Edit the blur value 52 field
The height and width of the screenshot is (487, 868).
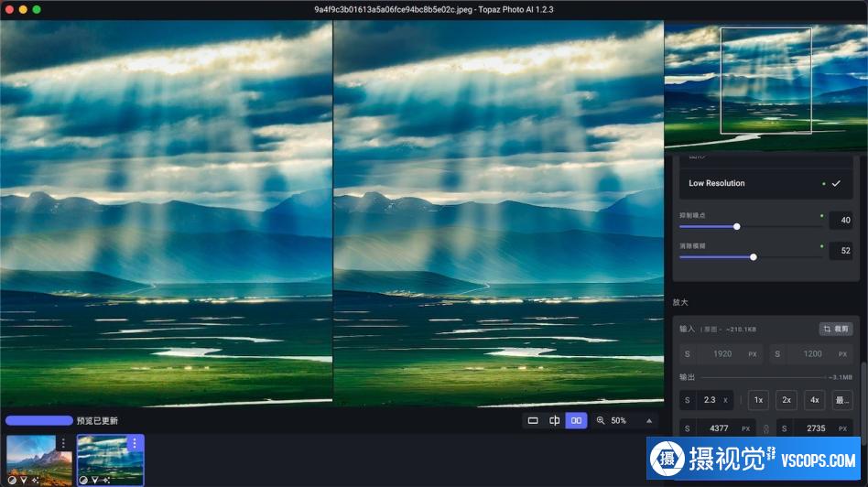(841, 251)
